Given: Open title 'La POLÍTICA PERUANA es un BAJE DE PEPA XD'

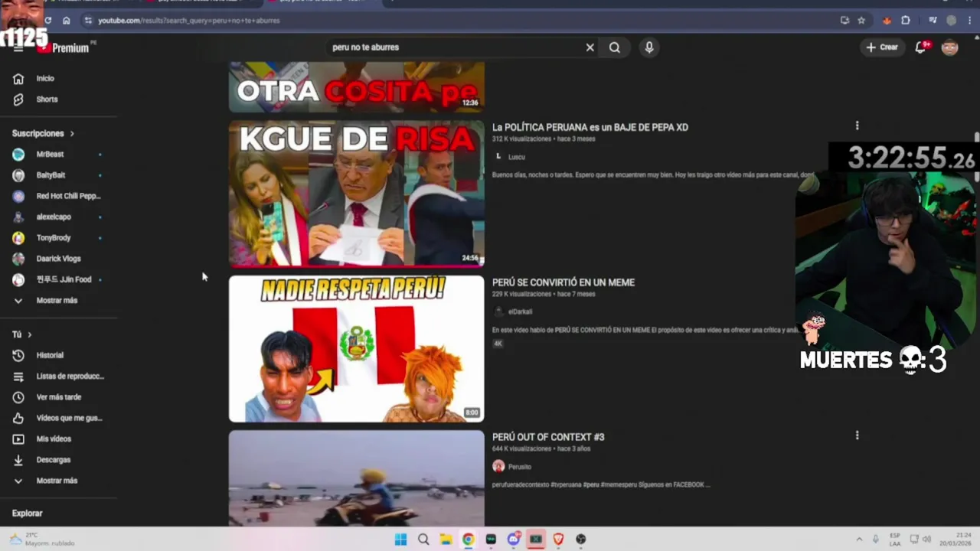Looking at the screenshot, I should 590,127.
